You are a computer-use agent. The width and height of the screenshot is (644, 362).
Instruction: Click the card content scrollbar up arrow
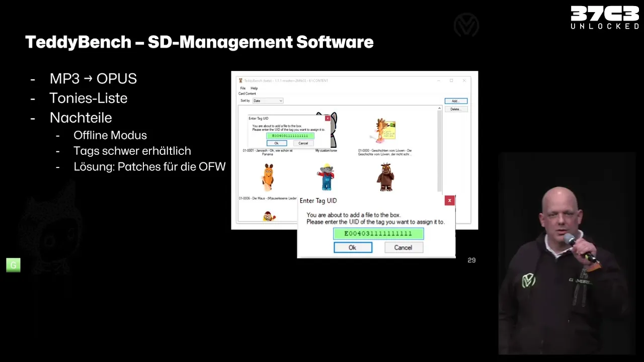point(439,109)
